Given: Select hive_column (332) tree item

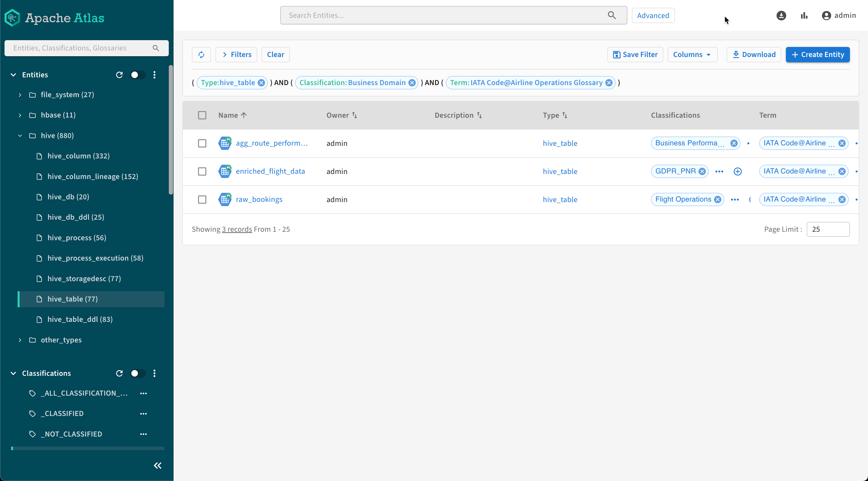Looking at the screenshot, I should (x=78, y=156).
